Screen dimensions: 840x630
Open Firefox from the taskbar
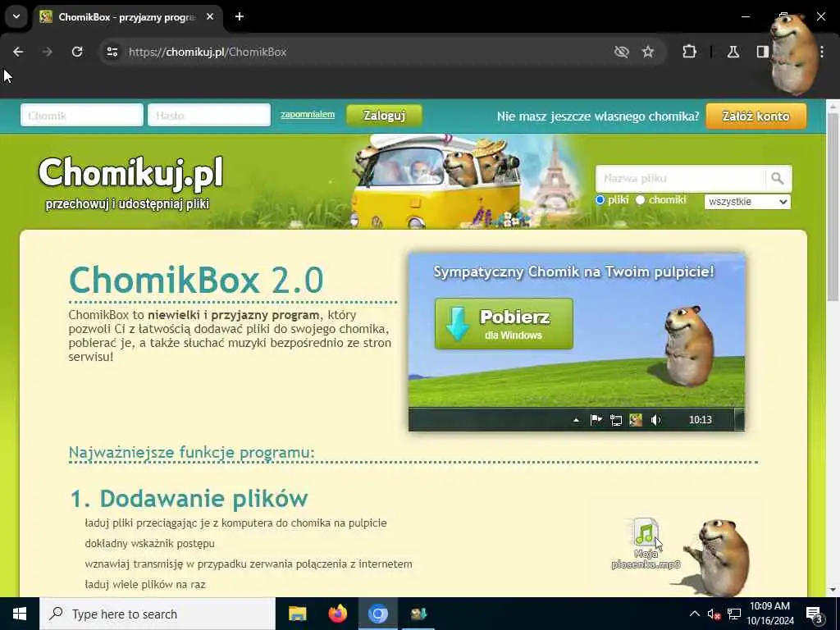coord(337,614)
